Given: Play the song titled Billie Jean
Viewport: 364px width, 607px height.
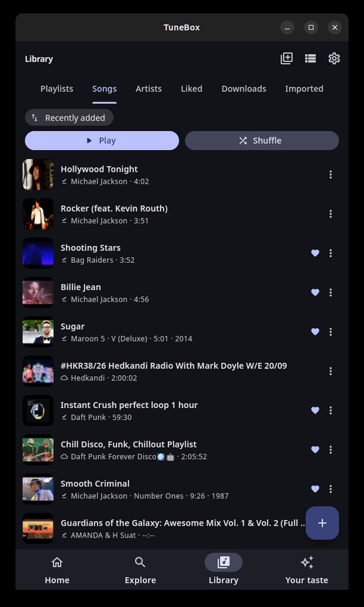Looking at the screenshot, I should click(x=80, y=287).
